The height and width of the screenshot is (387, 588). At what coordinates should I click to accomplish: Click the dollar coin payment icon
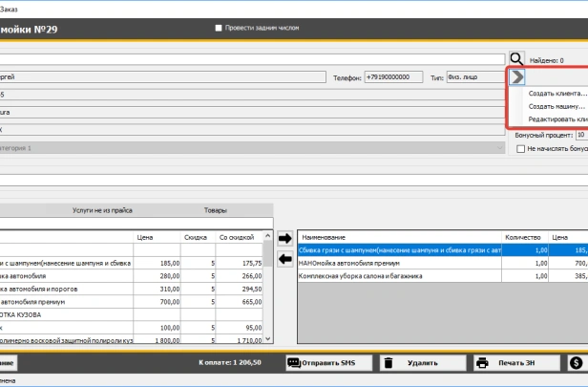(x=577, y=363)
